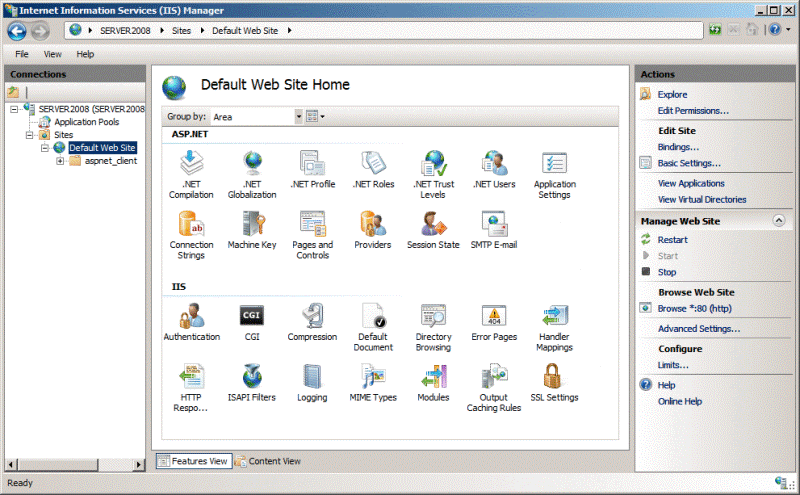Click View Applications link
Viewport: 800px width, 495px height.
pyautogui.click(x=691, y=183)
